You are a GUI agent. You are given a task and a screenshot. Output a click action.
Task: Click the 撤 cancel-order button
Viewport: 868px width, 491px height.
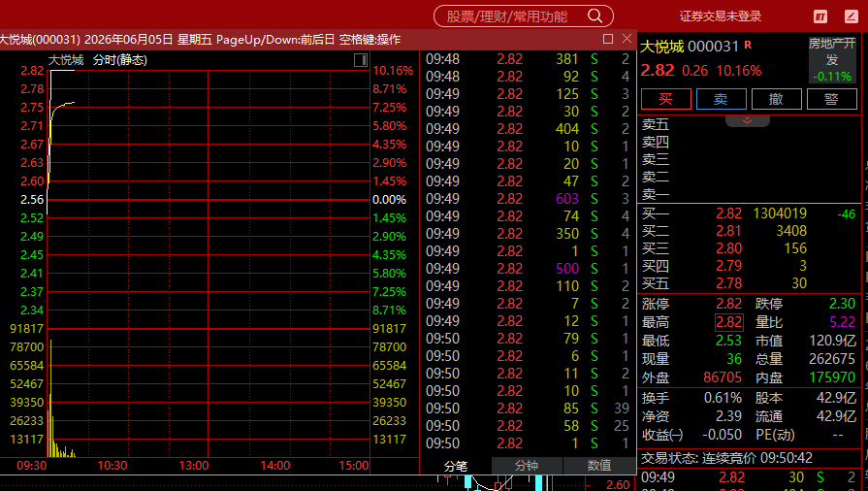click(776, 99)
